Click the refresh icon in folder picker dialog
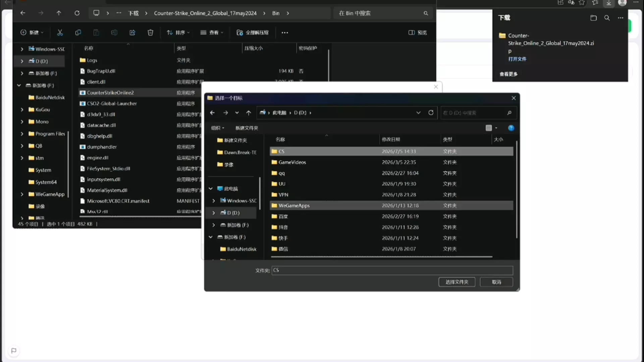Screen dimensions: 644x362 pos(431,113)
